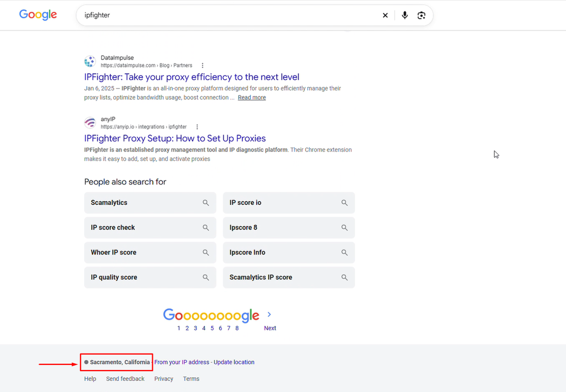Open IPFighter Proxy Setup result title

175,138
